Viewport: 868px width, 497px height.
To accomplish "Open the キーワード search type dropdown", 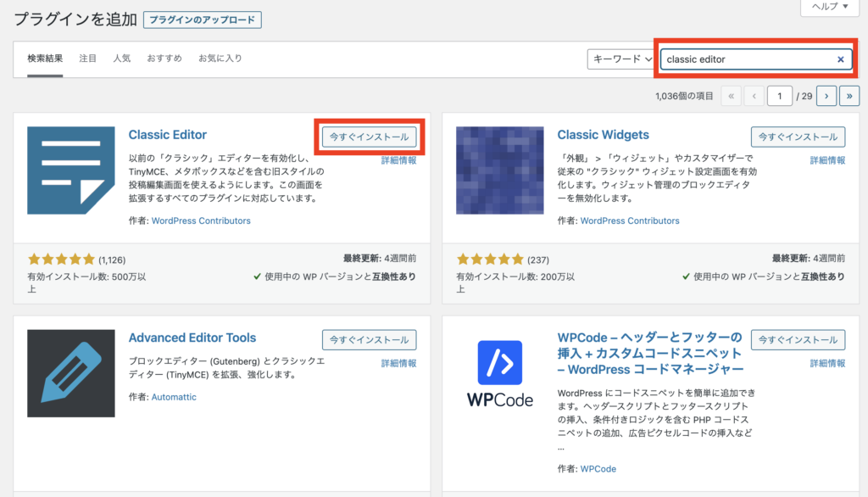I will pyautogui.click(x=621, y=59).
